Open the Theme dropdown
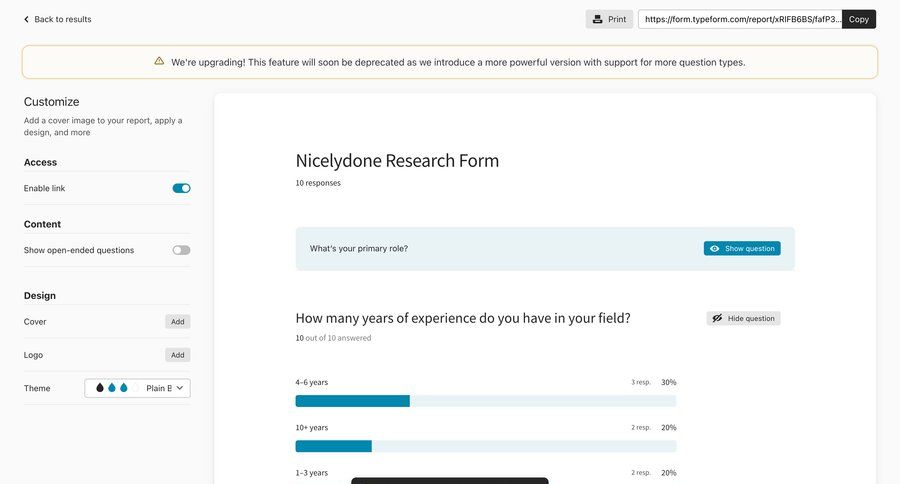The width and height of the screenshot is (900, 484). click(x=138, y=388)
